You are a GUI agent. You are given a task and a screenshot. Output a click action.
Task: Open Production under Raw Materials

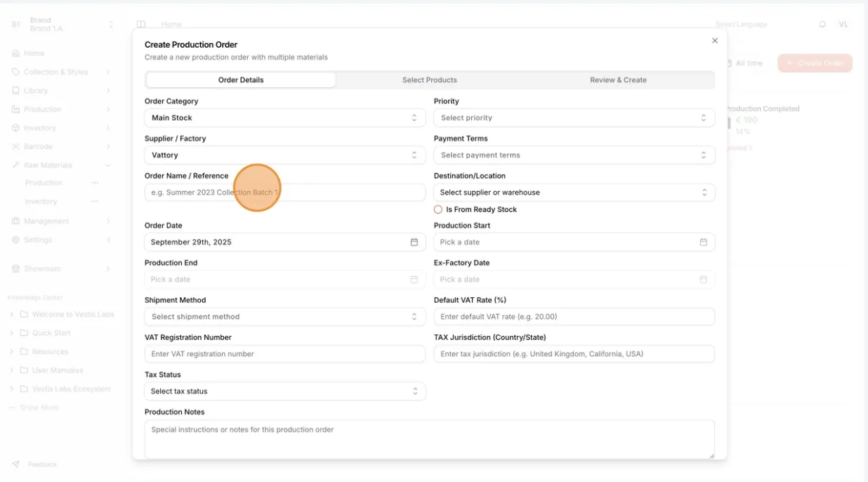click(44, 183)
